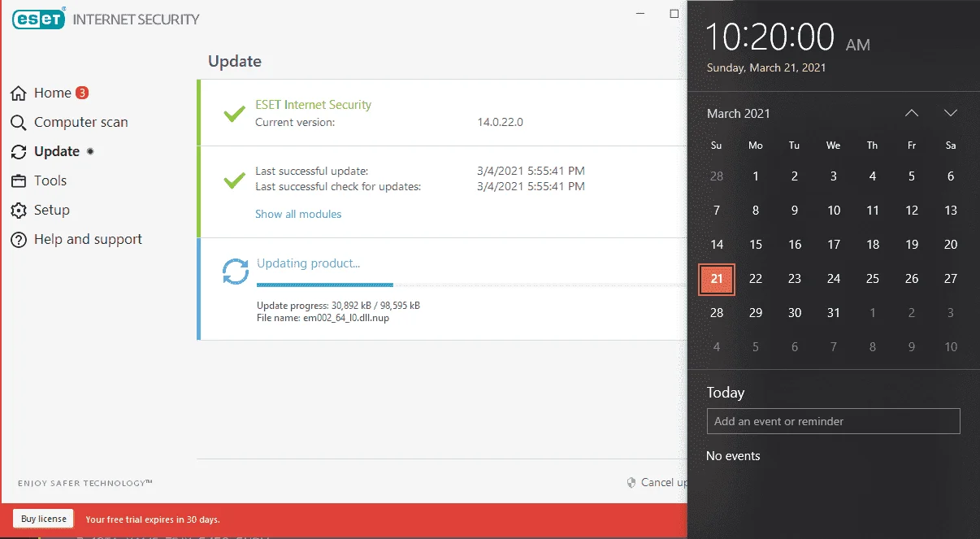Click the free trial expires message
Screen dimensions: 980x539
tap(153, 519)
